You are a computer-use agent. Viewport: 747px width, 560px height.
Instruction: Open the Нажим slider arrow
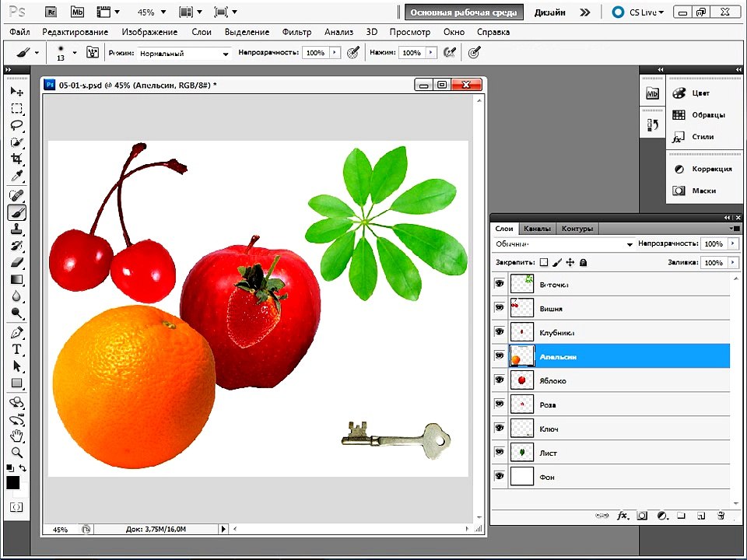coord(431,52)
